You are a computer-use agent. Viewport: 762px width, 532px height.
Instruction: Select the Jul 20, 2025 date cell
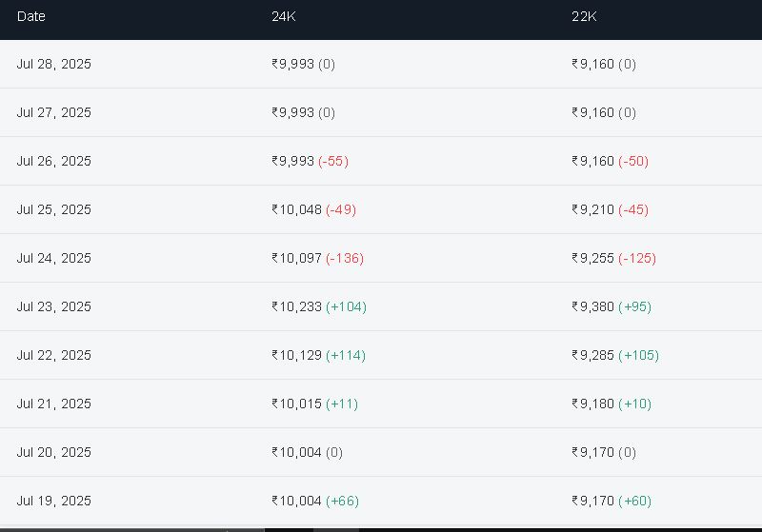(x=54, y=452)
